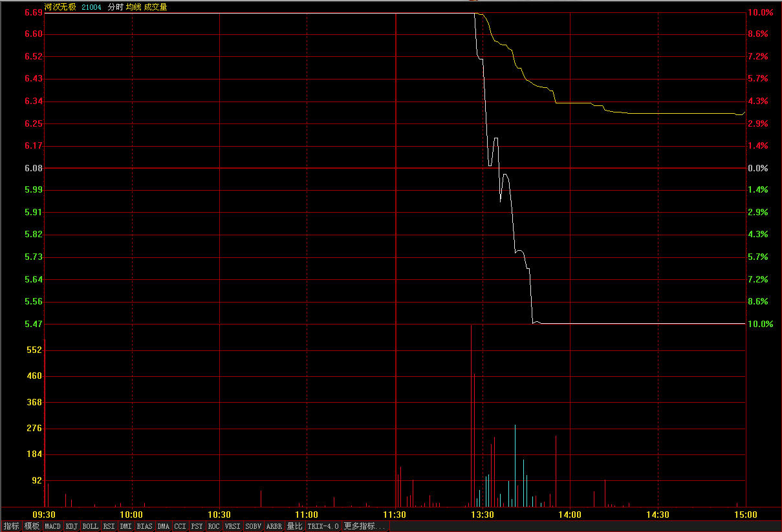Image resolution: width=782 pixels, height=532 pixels.
Task: Click the green 10.0% bottom percentage label
Action: coord(760,324)
